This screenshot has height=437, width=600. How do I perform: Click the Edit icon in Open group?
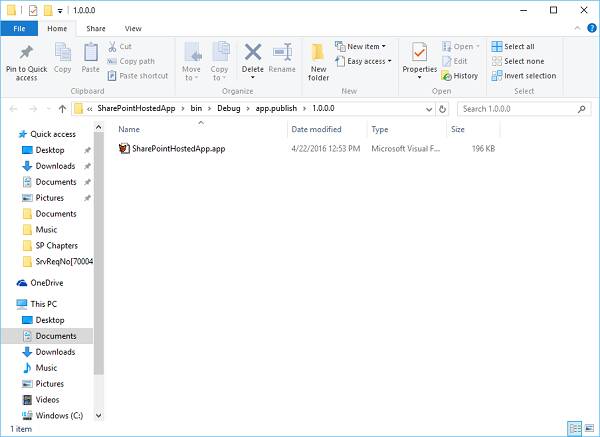[447, 61]
